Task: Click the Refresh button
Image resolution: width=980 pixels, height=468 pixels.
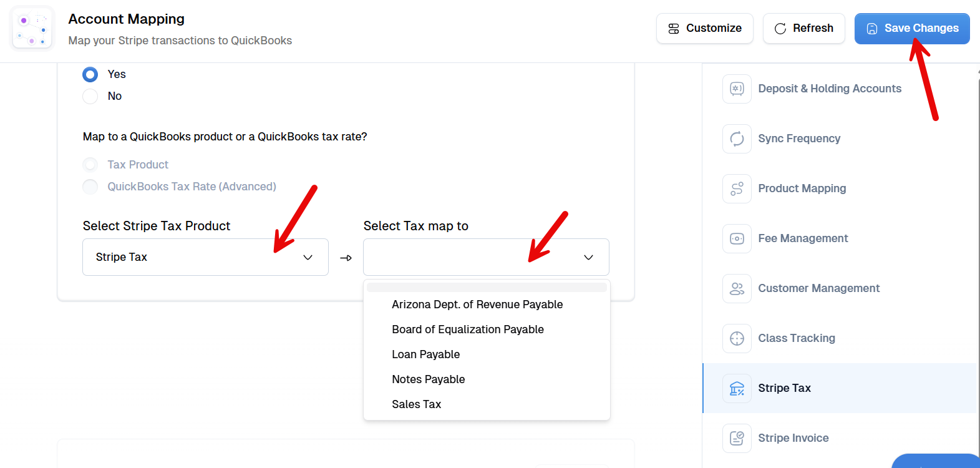Action: pos(803,29)
